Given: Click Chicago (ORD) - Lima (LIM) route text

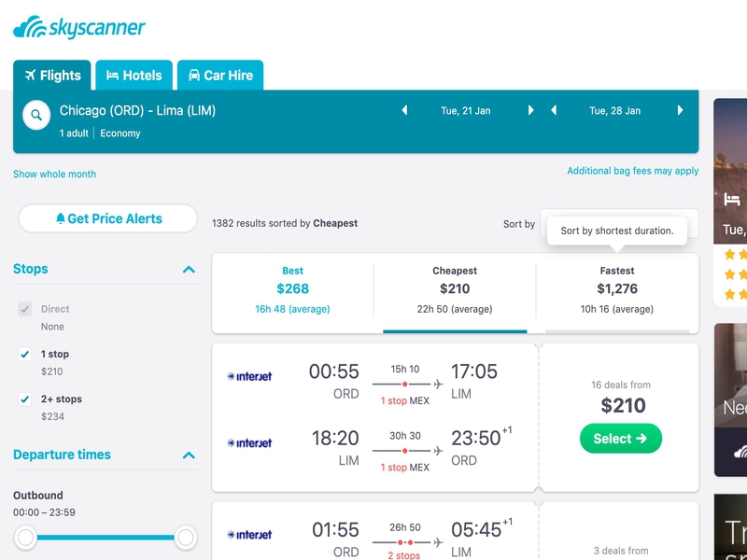Looking at the screenshot, I should click(137, 111).
